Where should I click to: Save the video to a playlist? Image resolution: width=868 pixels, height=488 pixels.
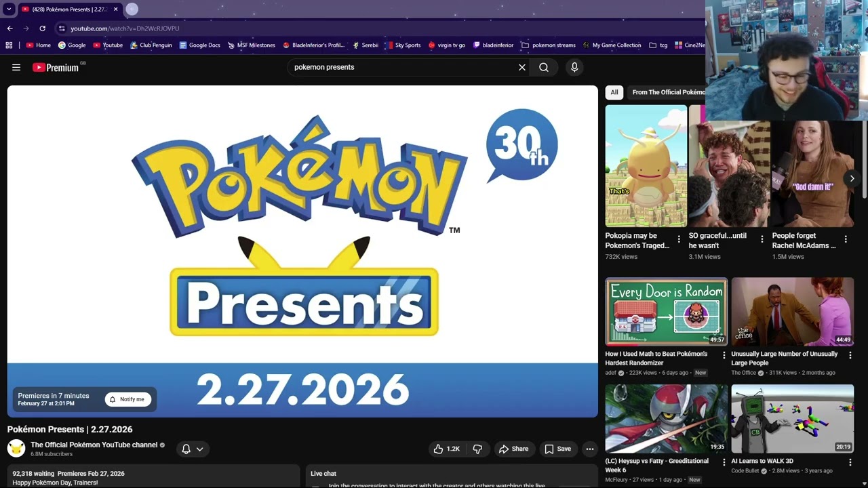point(557,449)
